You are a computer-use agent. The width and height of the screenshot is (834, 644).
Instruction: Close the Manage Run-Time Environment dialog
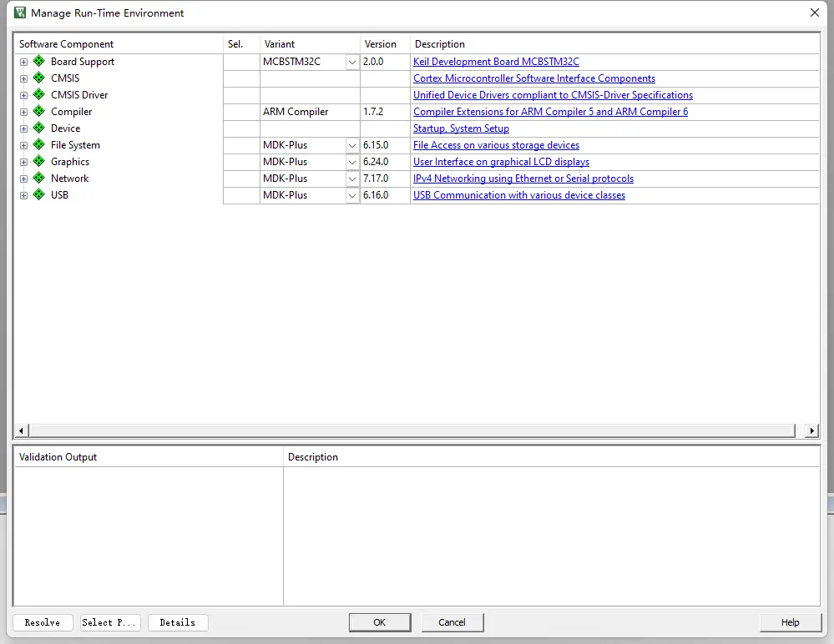click(814, 13)
